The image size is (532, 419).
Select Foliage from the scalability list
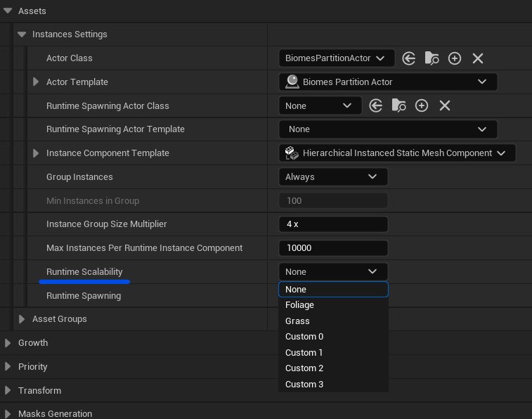point(299,305)
